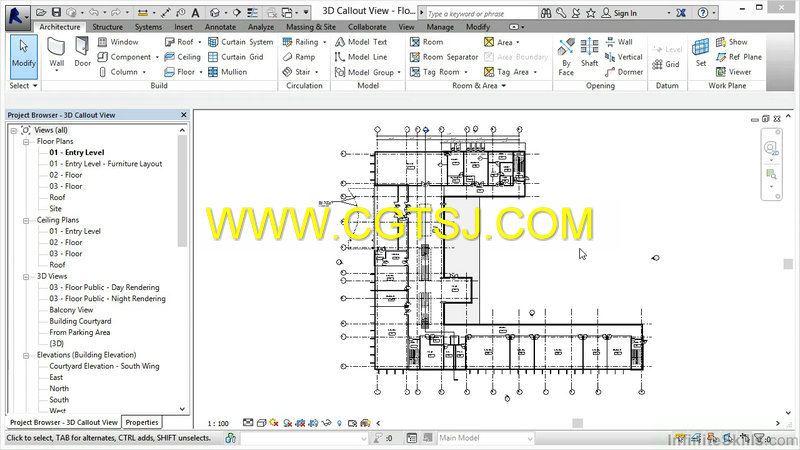The width and height of the screenshot is (800, 450).
Task: Open 01 - Entry Level - Furniture Layout view
Action: tap(106, 164)
